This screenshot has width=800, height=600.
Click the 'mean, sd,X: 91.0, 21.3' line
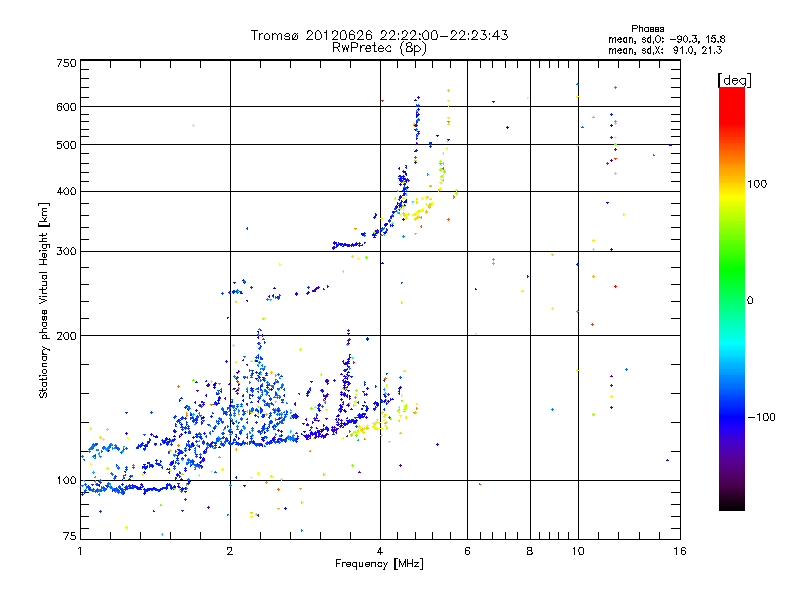coord(665,50)
